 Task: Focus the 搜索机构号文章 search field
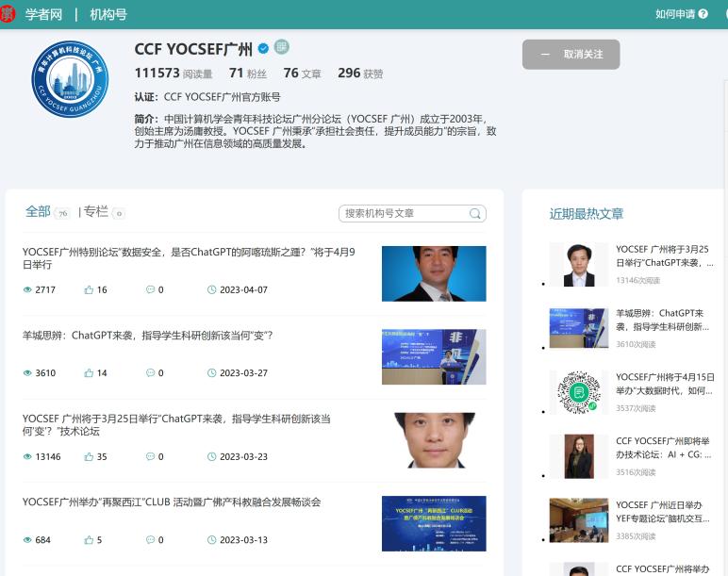point(412,213)
